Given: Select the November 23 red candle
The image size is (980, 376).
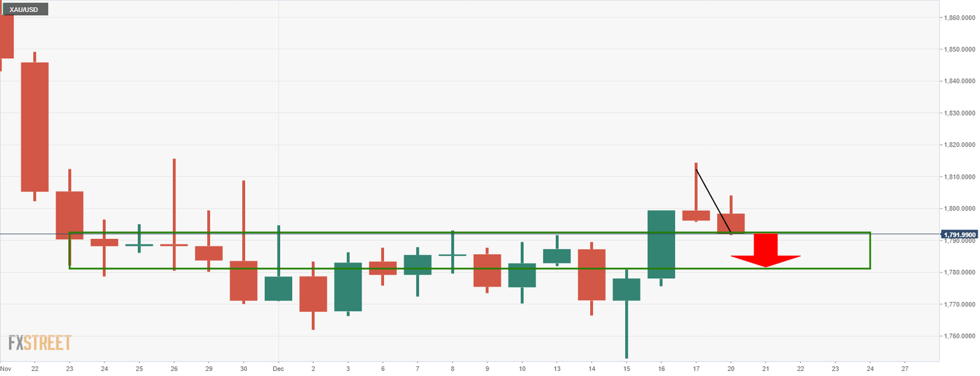Looking at the screenshot, I should tap(70, 215).
